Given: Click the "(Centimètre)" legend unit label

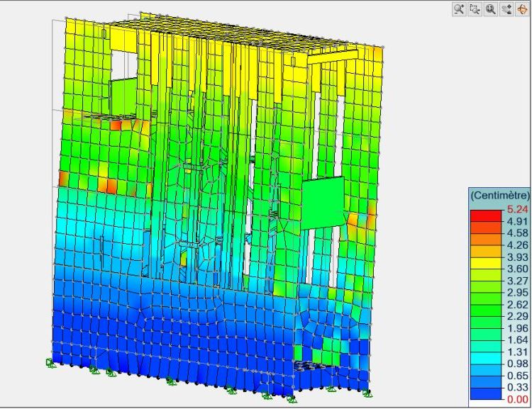Looking at the screenshot, I should click(x=500, y=196).
